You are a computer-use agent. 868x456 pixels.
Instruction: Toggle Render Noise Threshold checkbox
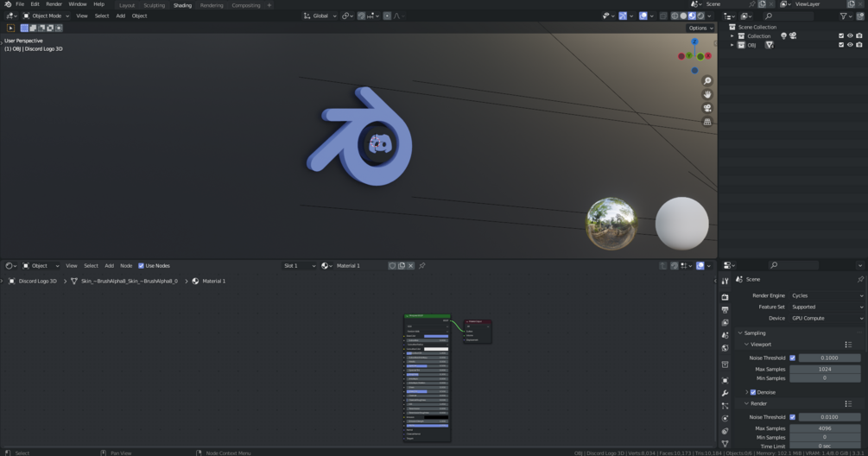coord(793,417)
